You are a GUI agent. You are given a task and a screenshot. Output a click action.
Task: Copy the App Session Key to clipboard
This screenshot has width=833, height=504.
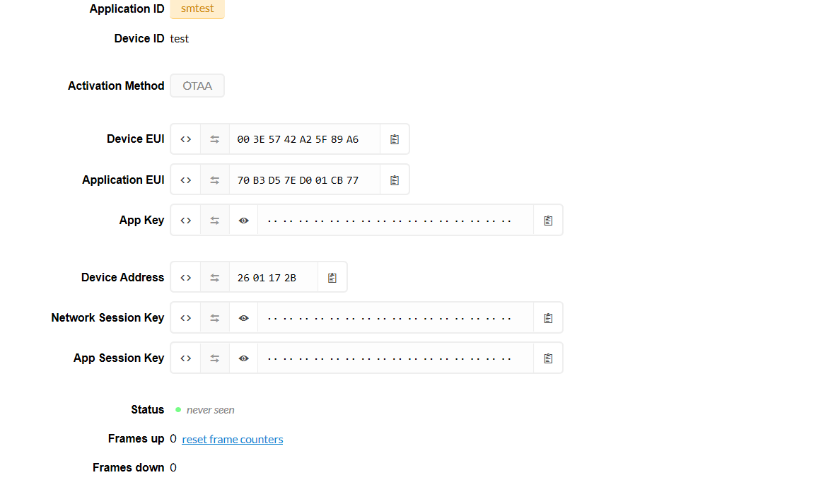click(548, 358)
